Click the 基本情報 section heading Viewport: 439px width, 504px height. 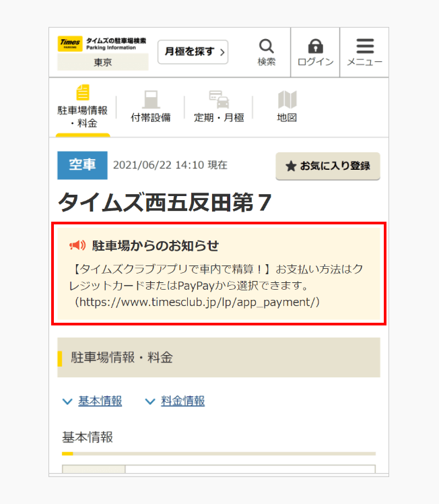click(x=88, y=437)
